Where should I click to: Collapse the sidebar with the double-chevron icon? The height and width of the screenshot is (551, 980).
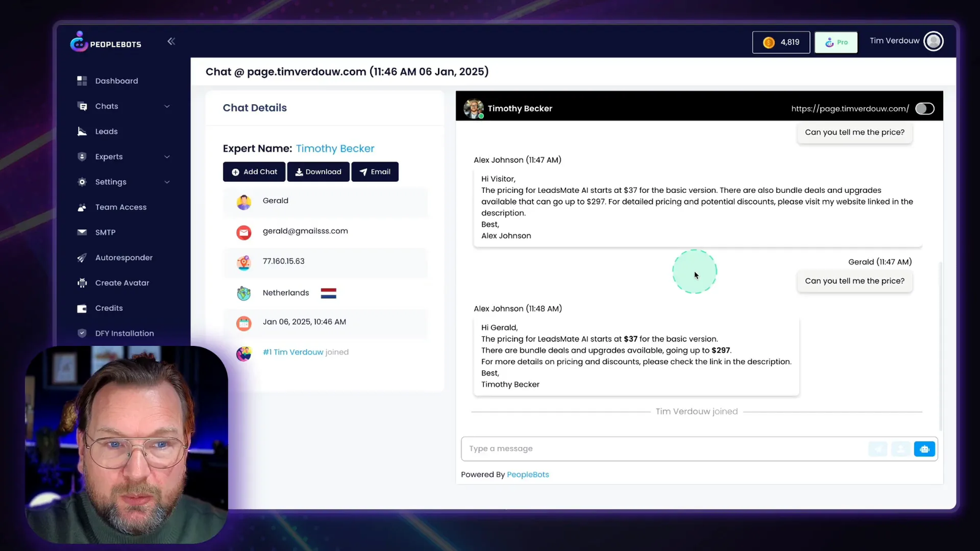(x=171, y=41)
